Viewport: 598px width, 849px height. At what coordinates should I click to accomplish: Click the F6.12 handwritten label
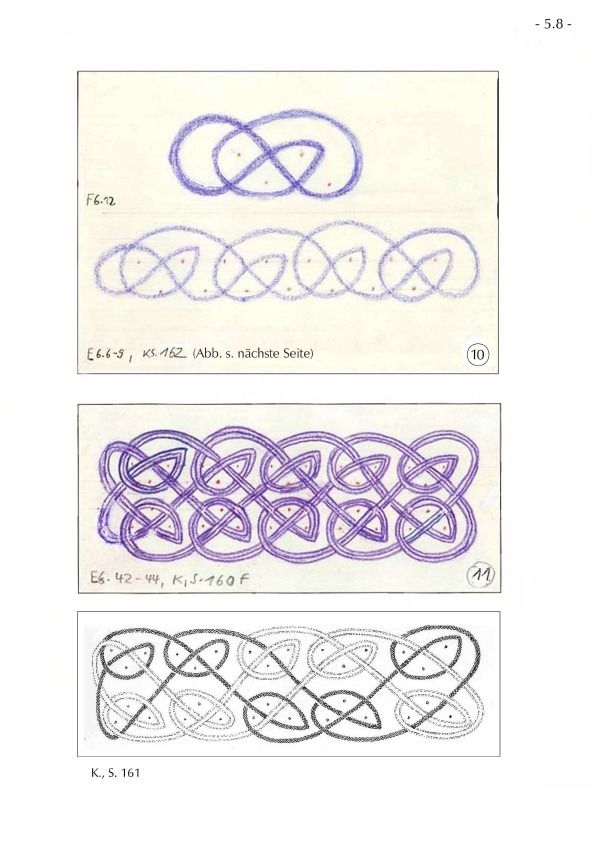(x=100, y=200)
